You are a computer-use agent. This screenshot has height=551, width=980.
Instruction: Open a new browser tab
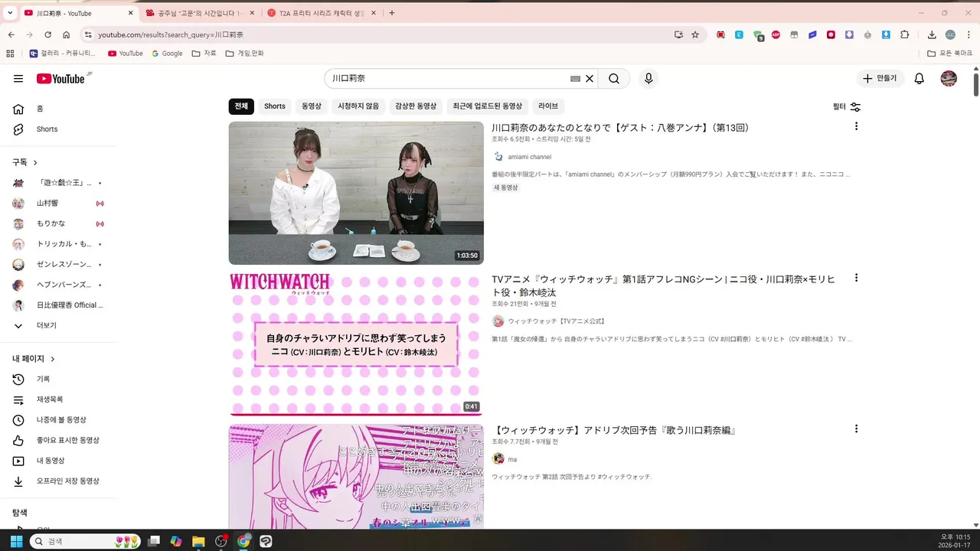tap(392, 13)
